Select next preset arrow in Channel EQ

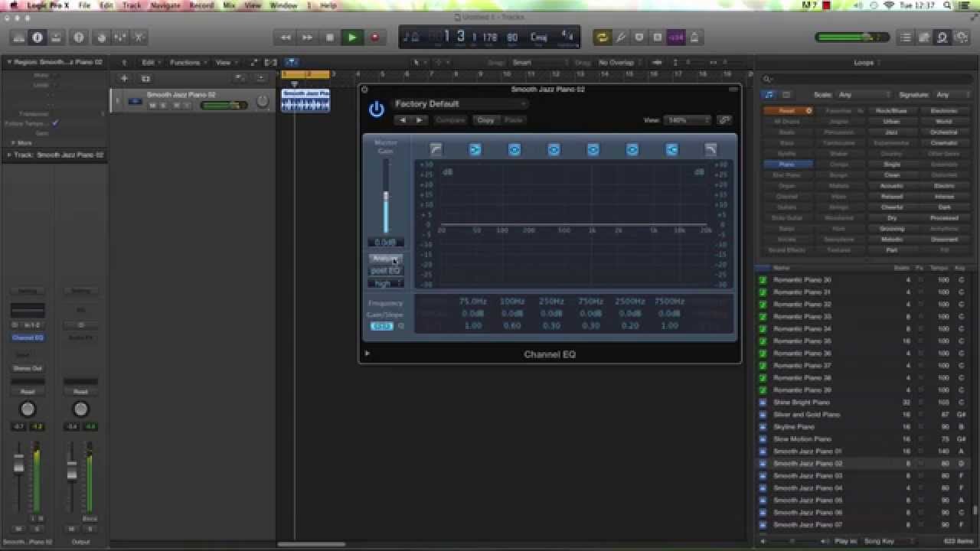click(x=419, y=120)
